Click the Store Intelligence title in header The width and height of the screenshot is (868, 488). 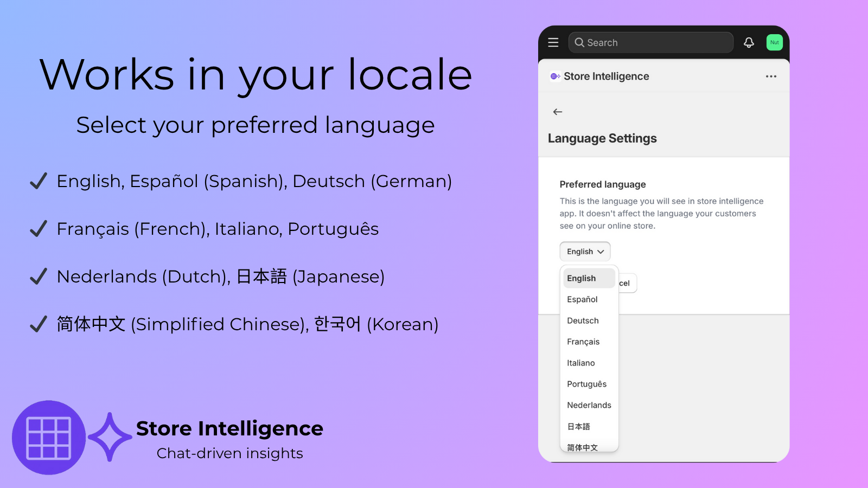[607, 76]
